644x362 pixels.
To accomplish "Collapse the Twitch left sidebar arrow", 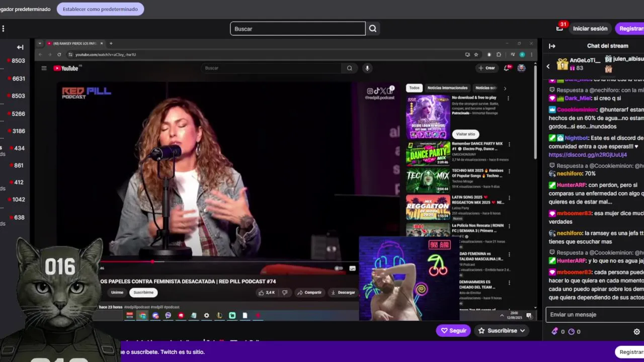I will pos(20,47).
